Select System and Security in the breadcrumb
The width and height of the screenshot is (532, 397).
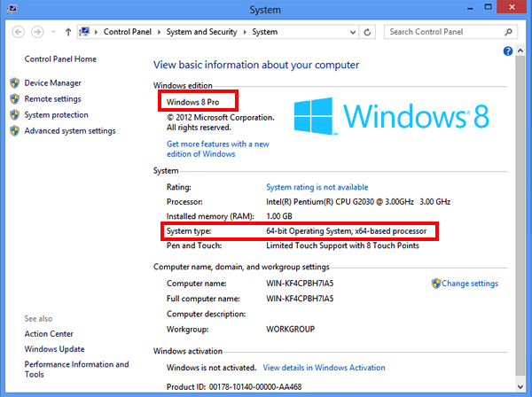click(x=201, y=32)
